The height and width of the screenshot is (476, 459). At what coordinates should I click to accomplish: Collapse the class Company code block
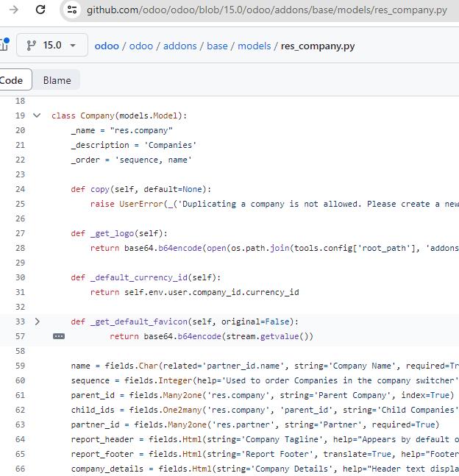click(37, 116)
